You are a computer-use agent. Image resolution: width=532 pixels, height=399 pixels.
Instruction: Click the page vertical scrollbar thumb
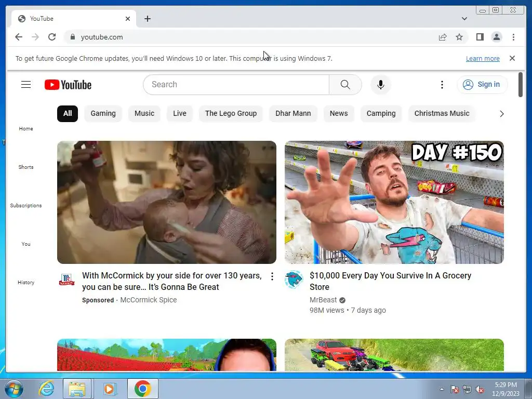click(521, 85)
